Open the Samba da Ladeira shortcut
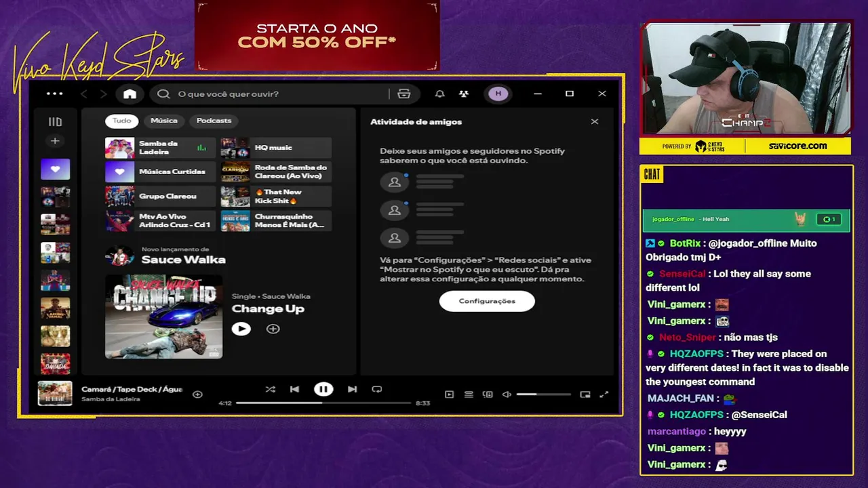Screen dimensions: 868x488 pos(160,148)
